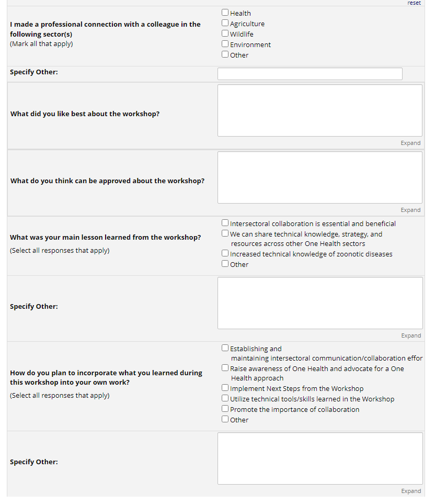
Task: Click the 'can be approved' answer box
Action: tap(319, 177)
